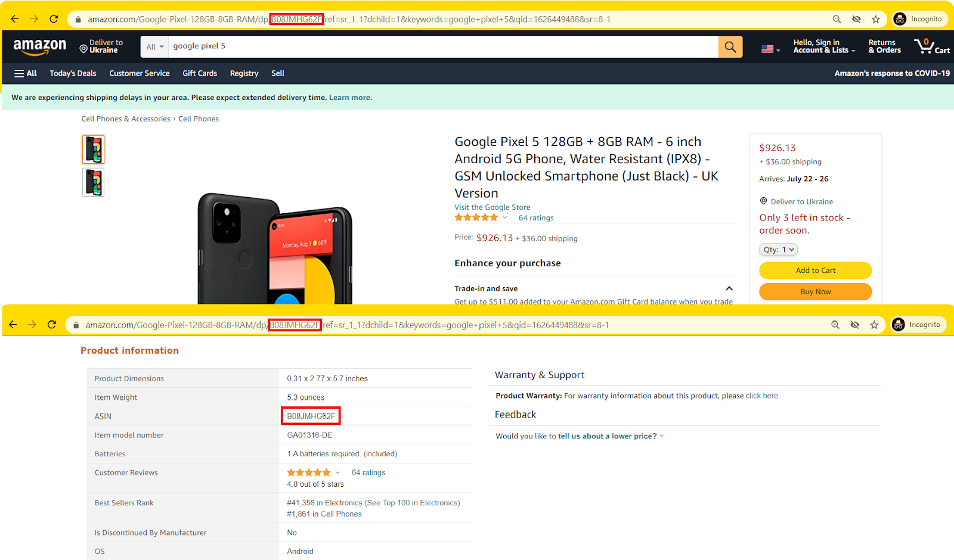Click Buy Now
954x560 pixels.
815,291
